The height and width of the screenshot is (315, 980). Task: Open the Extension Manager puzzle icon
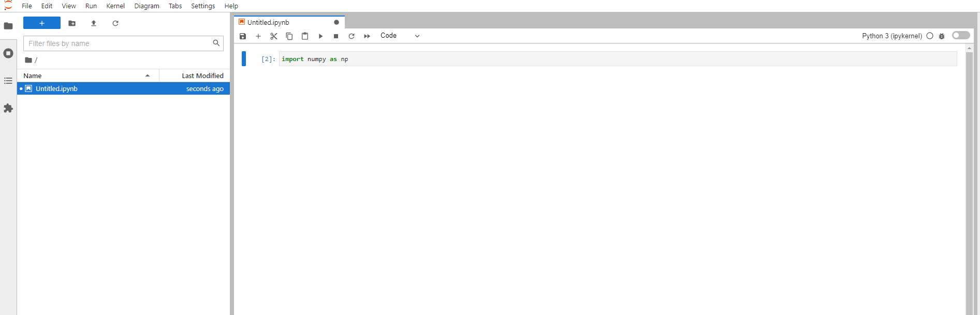click(x=8, y=108)
